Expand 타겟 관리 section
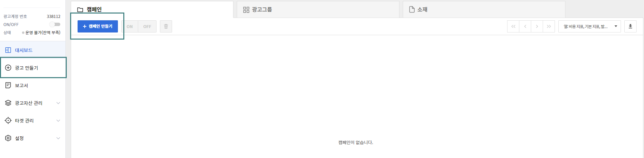The width and height of the screenshot is (644, 158). pos(33,120)
